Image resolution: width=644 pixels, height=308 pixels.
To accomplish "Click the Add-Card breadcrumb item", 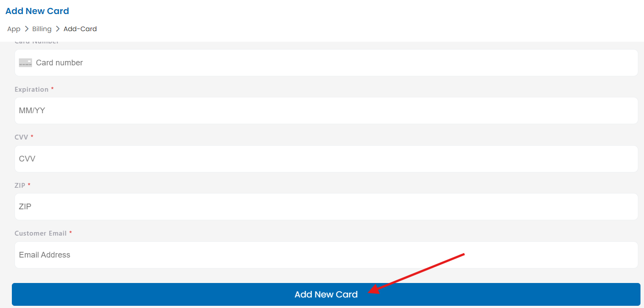I will tap(80, 29).
